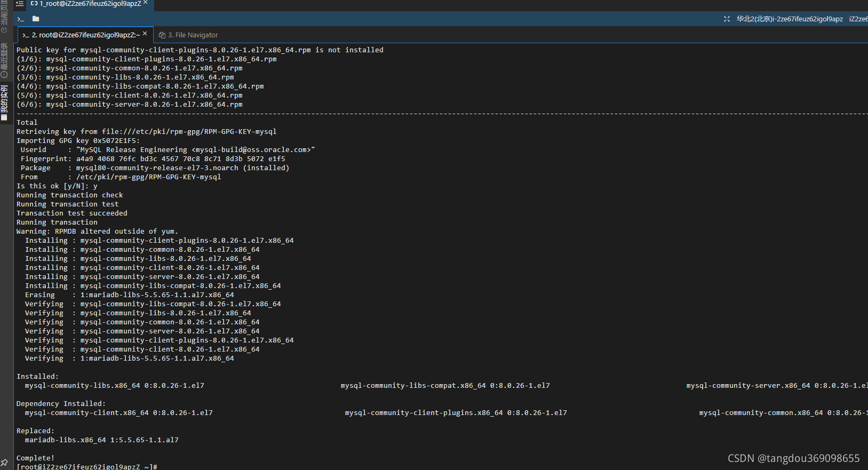Click the Userid MySQL Release Engineering line
Image resolution: width=868 pixels, height=470 pixels.
(x=168, y=149)
